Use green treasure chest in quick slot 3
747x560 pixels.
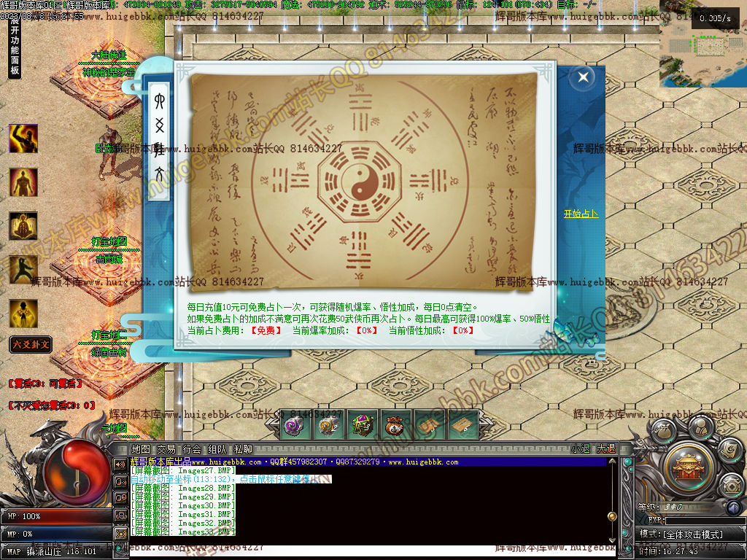[362, 425]
